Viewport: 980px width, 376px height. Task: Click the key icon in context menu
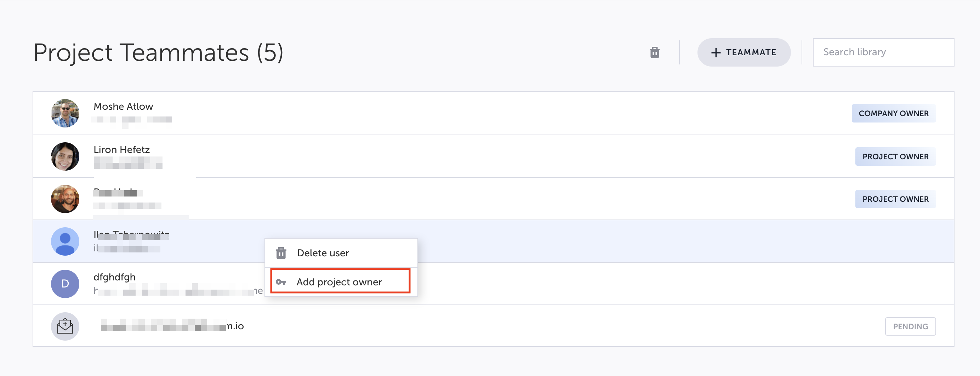coord(281,281)
